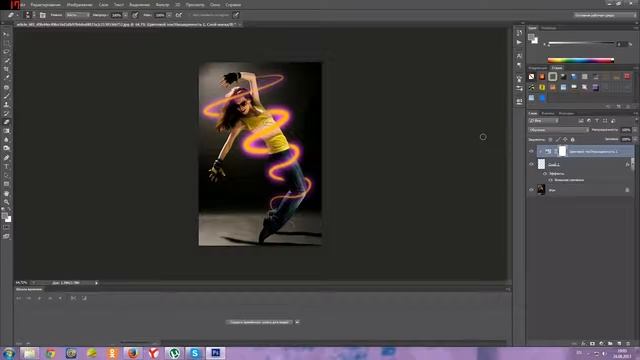Click the grayscale slider in Color panel
The width and height of the screenshot is (640, 360).
click(581, 43)
